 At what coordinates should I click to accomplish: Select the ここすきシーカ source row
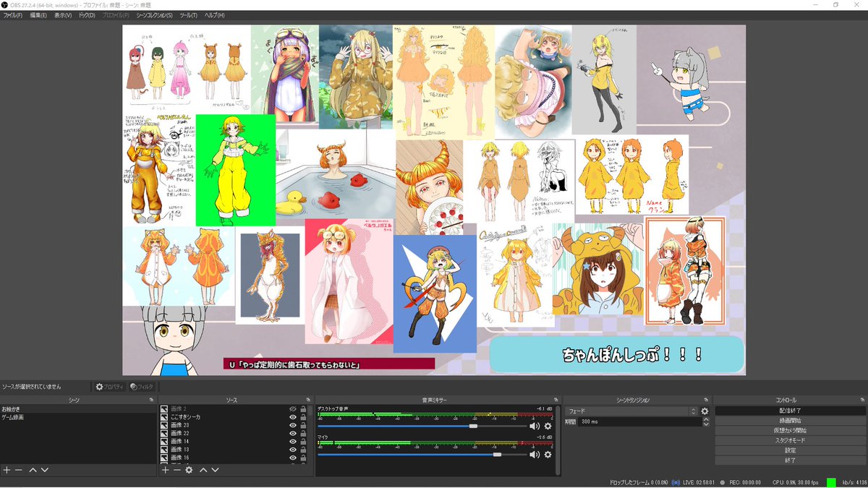[x=233, y=417]
